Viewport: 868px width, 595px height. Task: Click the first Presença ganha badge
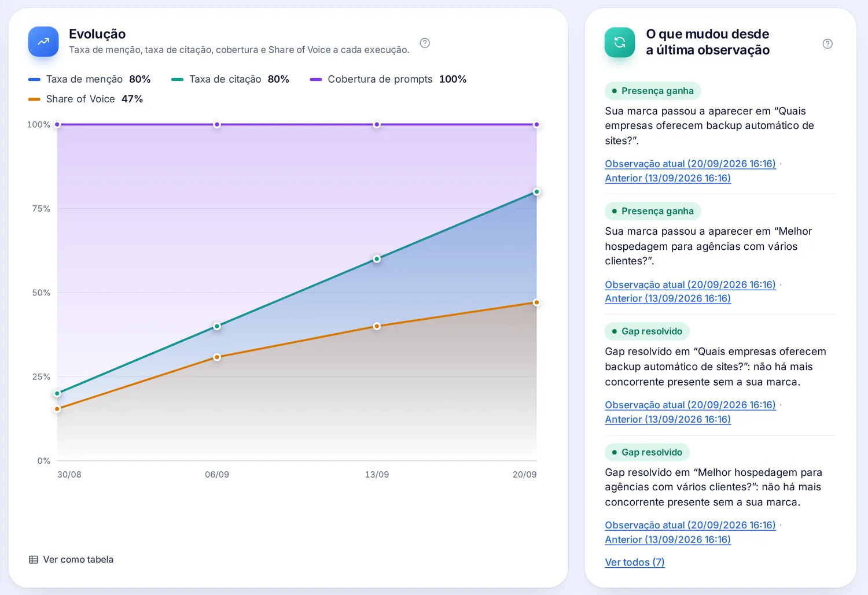point(653,91)
